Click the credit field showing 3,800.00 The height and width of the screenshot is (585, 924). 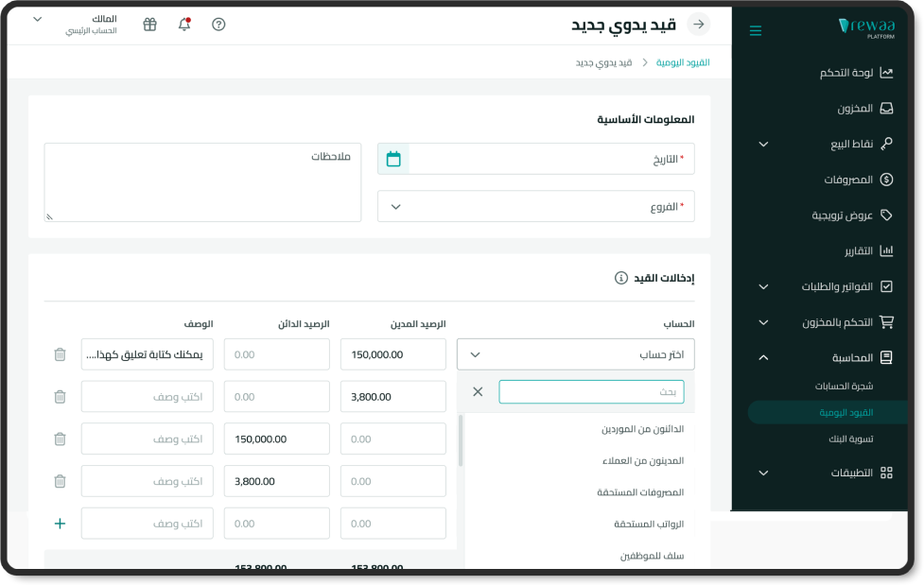point(277,481)
